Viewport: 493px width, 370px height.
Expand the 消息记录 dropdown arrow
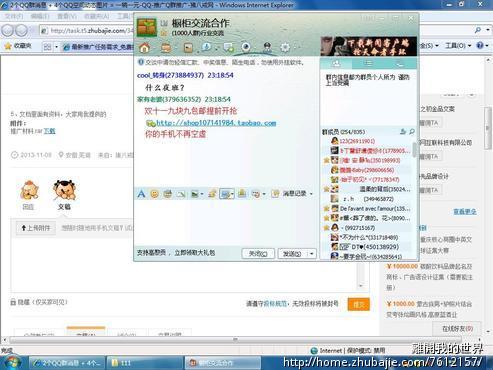311,194
